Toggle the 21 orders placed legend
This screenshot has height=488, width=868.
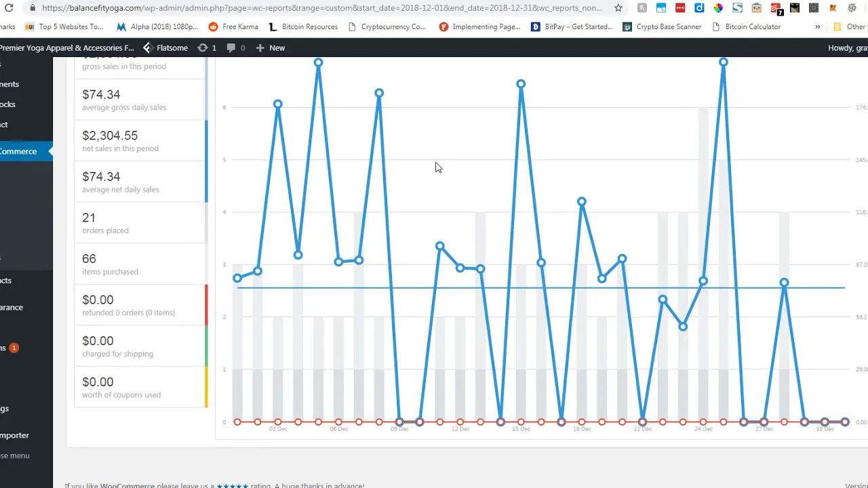(140, 223)
